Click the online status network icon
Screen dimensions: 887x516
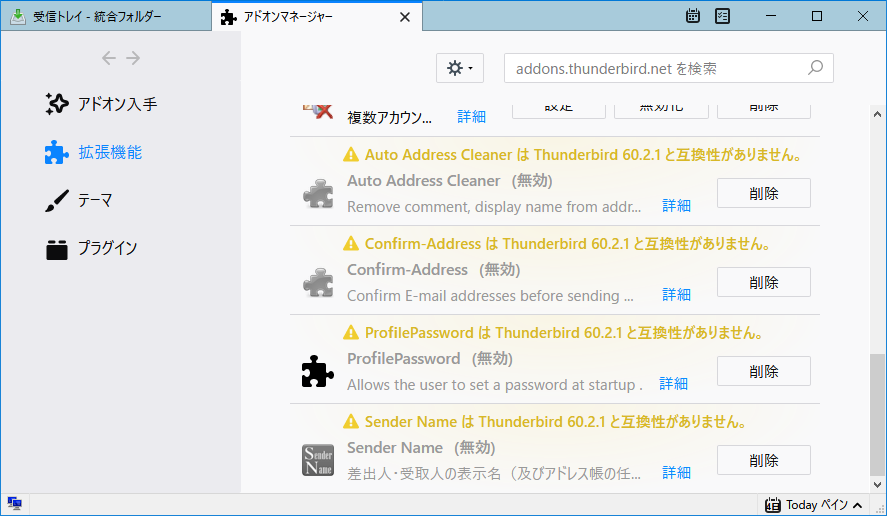coord(14,503)
